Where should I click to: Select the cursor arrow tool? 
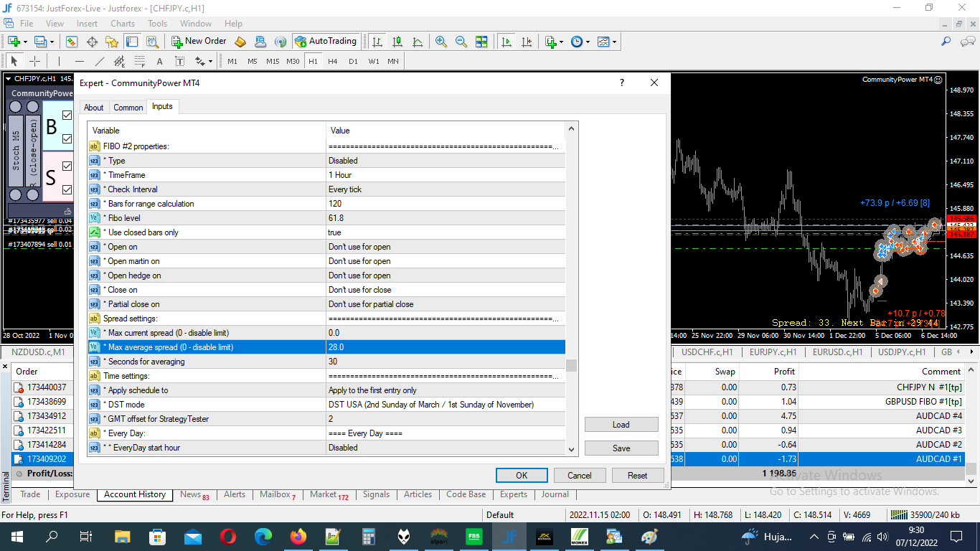pyautogui.click(x=14, y=61)
